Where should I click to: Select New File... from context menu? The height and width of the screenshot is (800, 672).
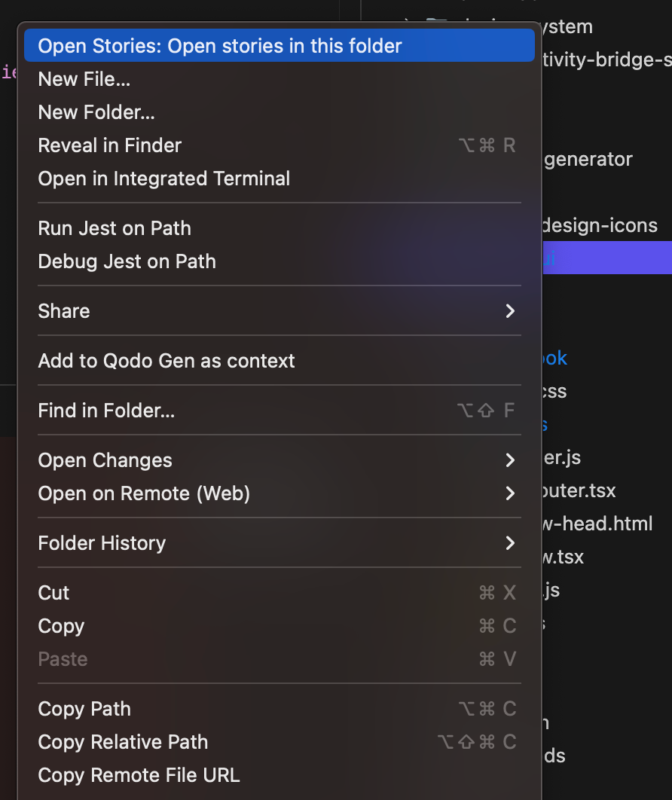279,79
